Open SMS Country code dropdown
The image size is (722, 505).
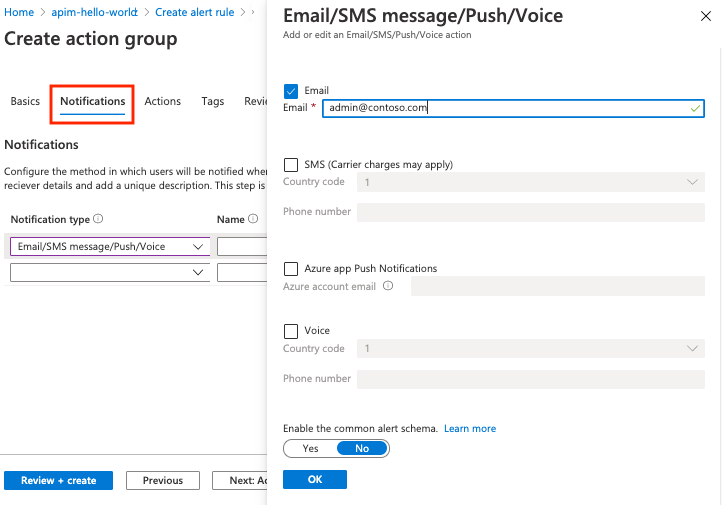click(530, 182)
